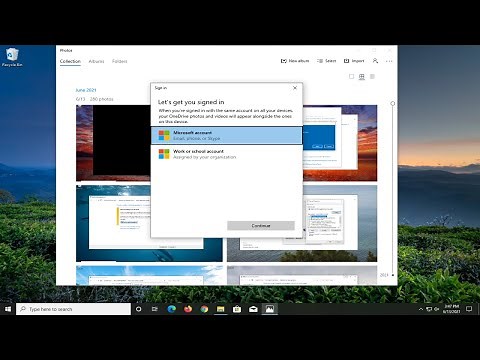Open the blue sky thumbnail in the last row
This screenshot has height=360, width=480.
tap(149, 275)
